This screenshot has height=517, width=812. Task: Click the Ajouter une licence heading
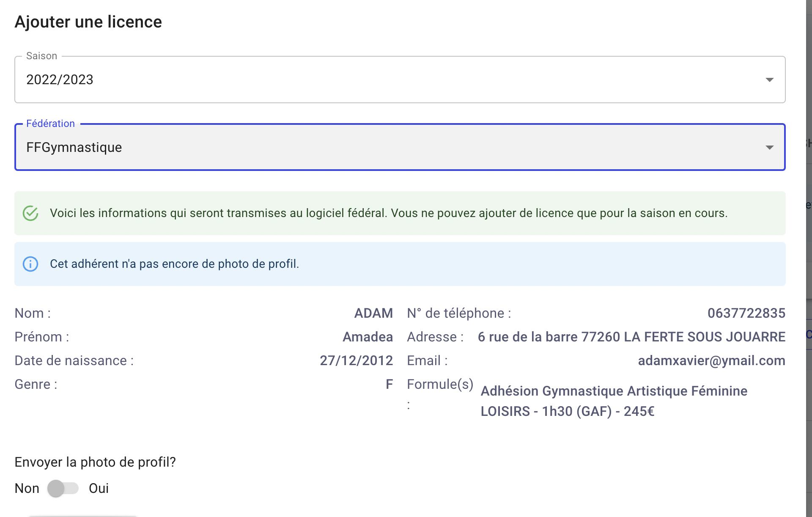pyautogui.click(x=88, y=22)
